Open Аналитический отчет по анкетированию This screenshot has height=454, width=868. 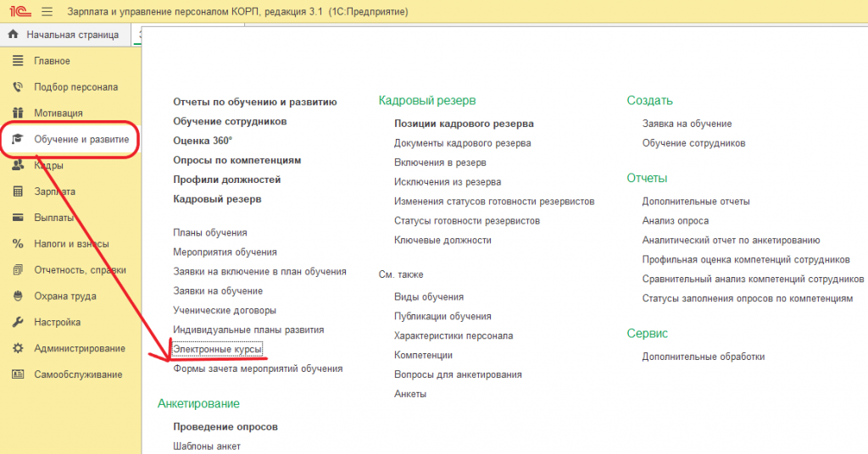[731, 240]
